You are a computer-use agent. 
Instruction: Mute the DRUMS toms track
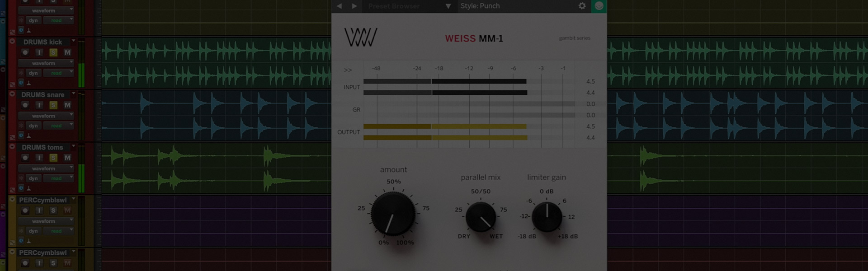point(67,158)
